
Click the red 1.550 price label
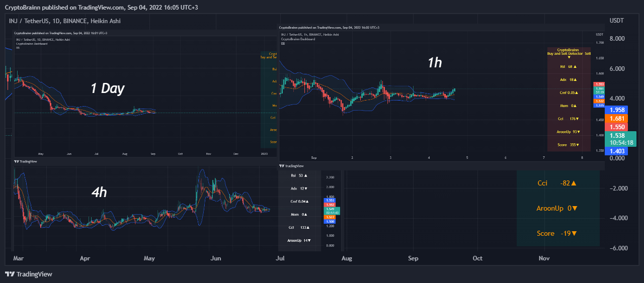[616, 127]
